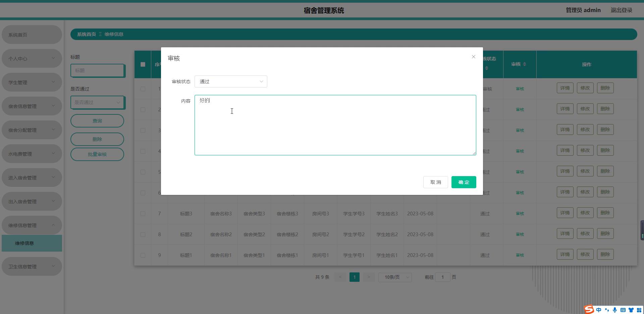This screenshot has width=644, height=314.
Task: Click 系统首页 in the breadcrumb
Action: point(87,34)
